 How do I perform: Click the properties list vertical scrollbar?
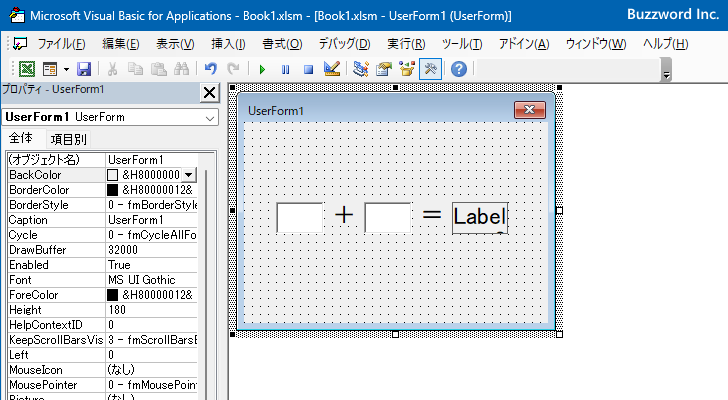click(x=206, y=284)
